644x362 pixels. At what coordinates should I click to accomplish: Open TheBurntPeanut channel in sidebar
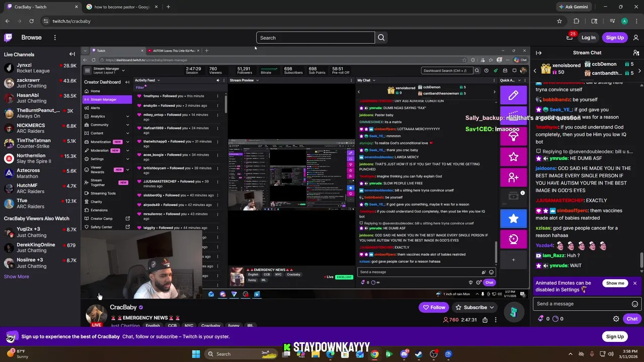tap(40, 113)
